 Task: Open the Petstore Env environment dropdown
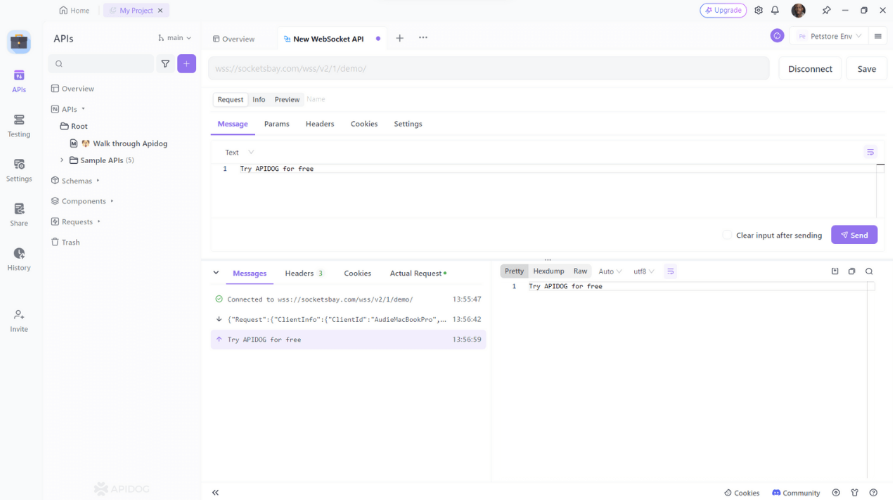pos(830,36)
